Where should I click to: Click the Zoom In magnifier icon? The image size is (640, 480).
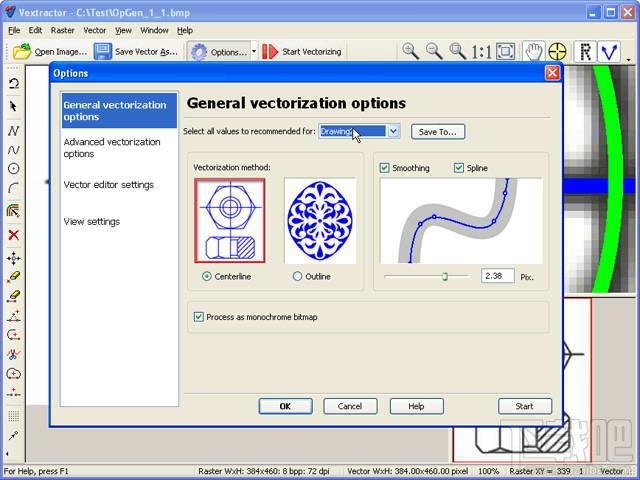point(410,51)
